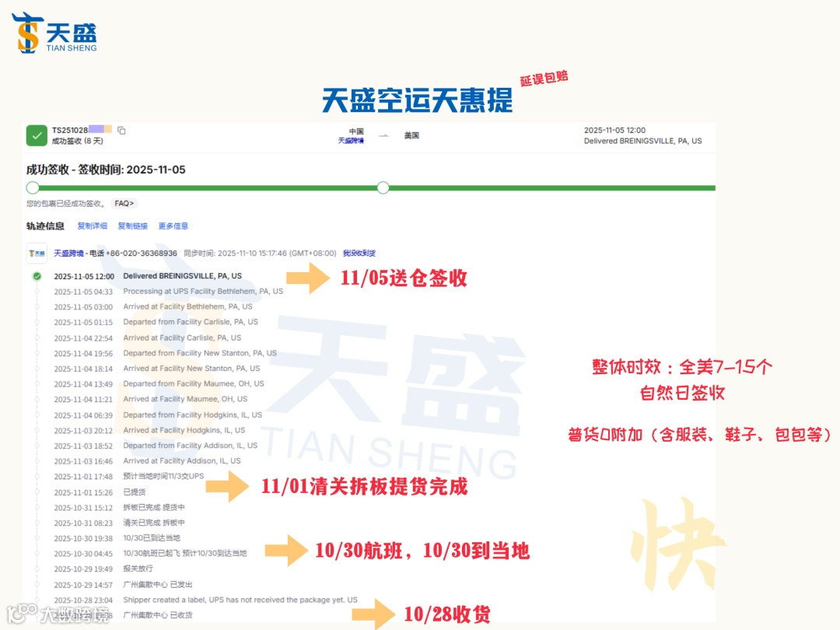Select row 'Arrived at Facility Bethlehem, PA, US'

(152, 307)
